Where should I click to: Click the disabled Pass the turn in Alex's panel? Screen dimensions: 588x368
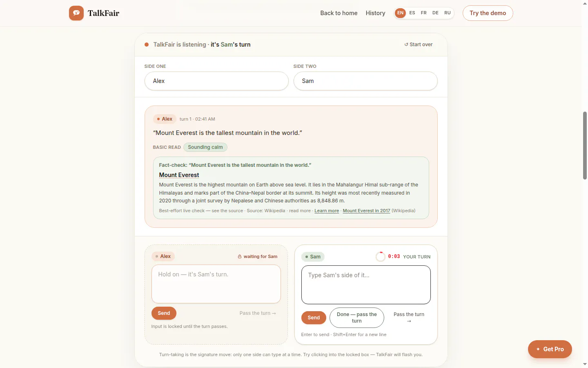coord(258,313)
